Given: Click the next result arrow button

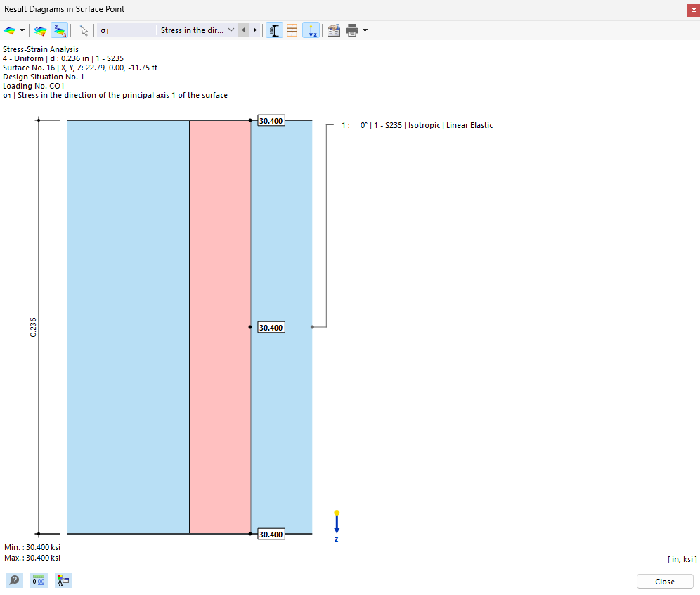Looking at the screenshot, I should pos(254,30).
